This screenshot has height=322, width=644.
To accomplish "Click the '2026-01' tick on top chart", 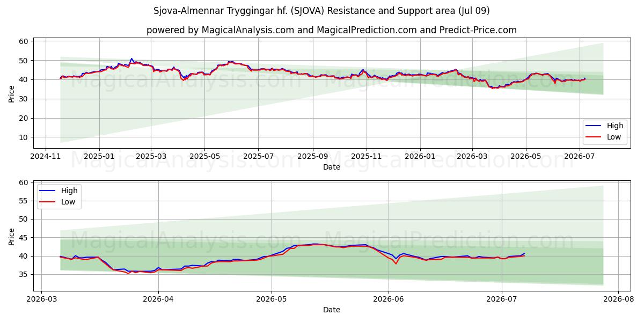I will [420, 156].
